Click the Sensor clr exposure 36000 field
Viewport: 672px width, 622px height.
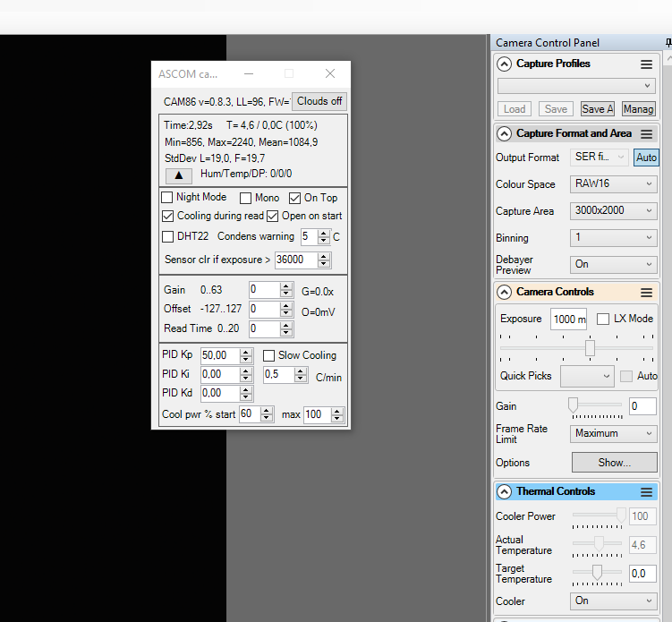click(296, 260)
